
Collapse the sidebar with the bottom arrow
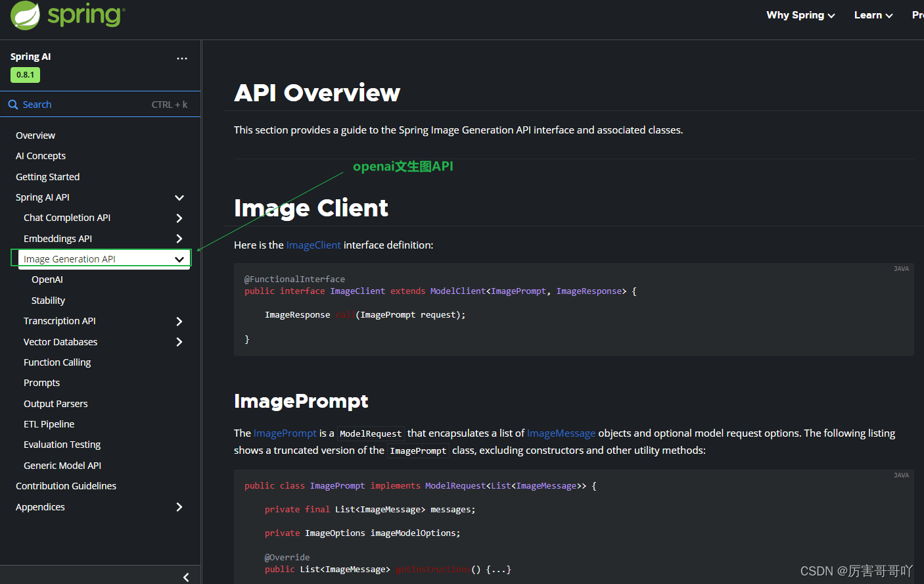186,577
